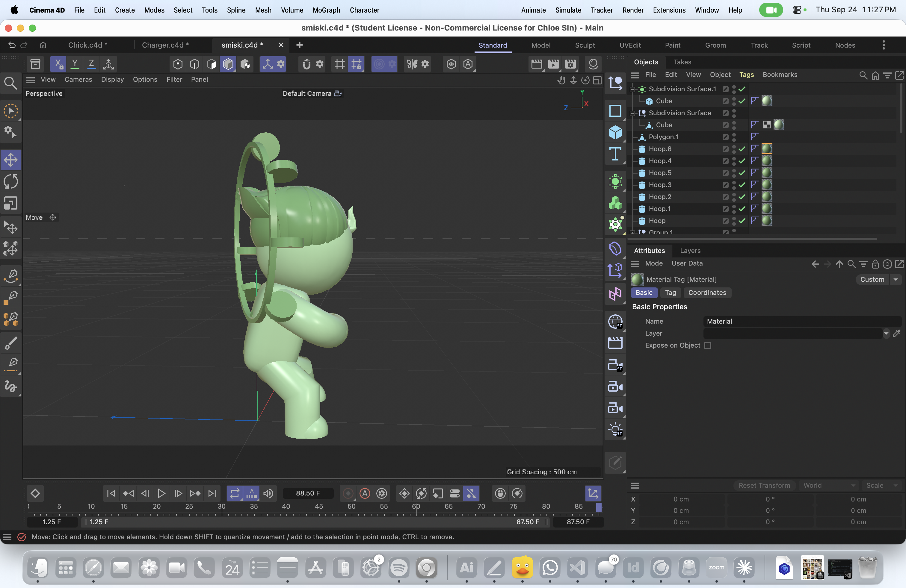
Task: Click the Reset Transform button
Action: (x=764, y=485)
